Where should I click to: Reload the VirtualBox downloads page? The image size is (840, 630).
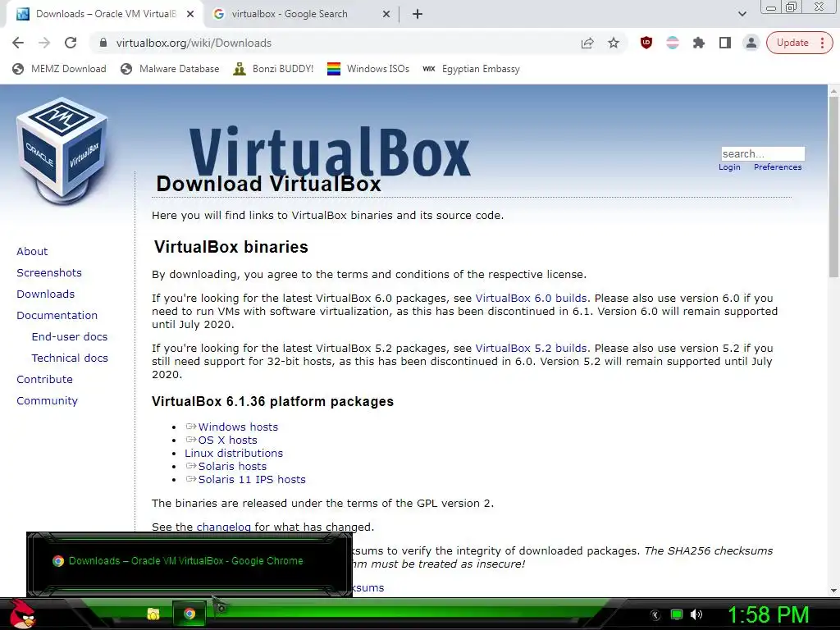point(71,43)
